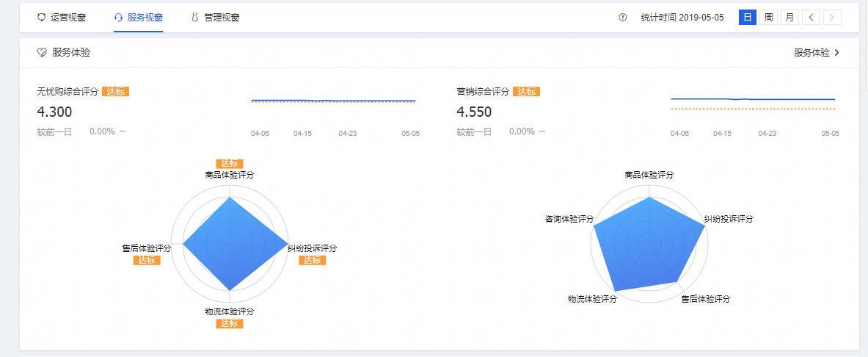Click 商品体验评分 label on right radar
868x357 pixels.
click(x=649, y=175)
